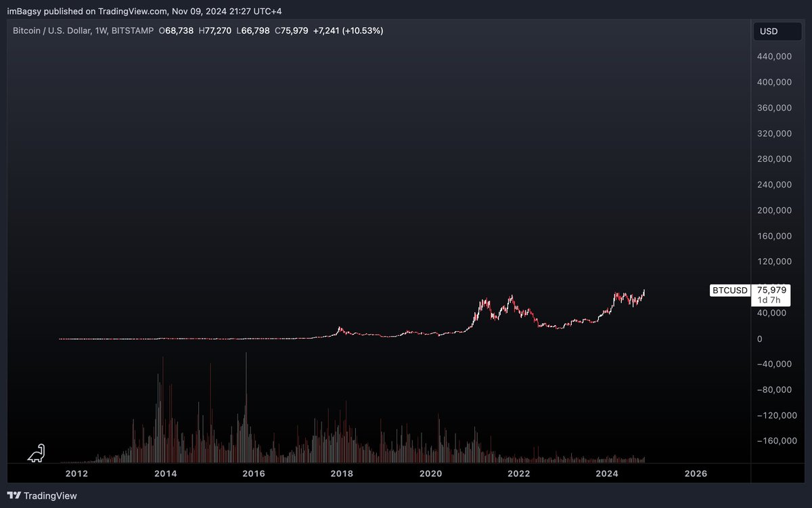This screenshot has height=508, width=812.
Task: Click the 120,000 price scale label
Action: [775, 261]
